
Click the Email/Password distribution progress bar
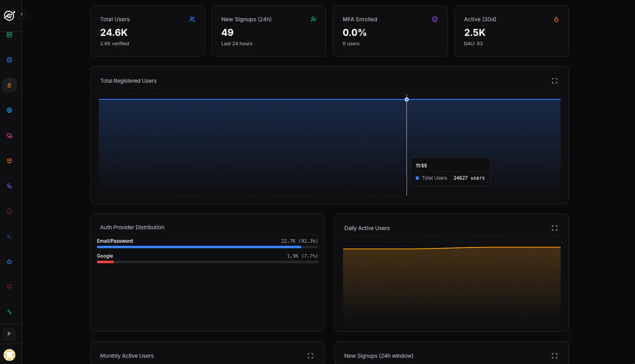(x=207, y=247)
